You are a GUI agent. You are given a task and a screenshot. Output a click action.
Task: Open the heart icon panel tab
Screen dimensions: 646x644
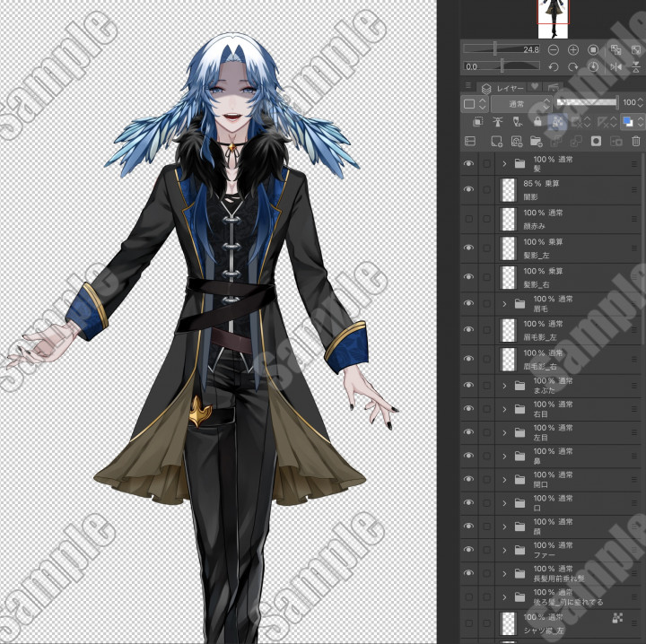click(x=534, y=88)
